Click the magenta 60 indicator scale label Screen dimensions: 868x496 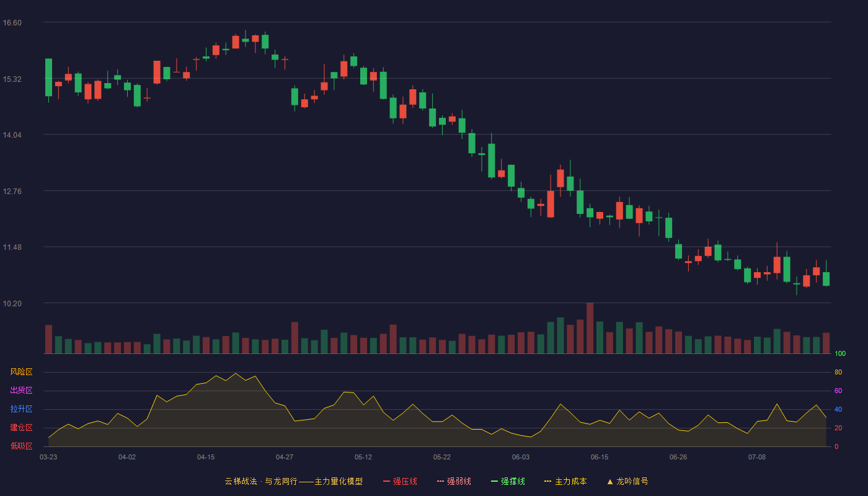point(838,391)
